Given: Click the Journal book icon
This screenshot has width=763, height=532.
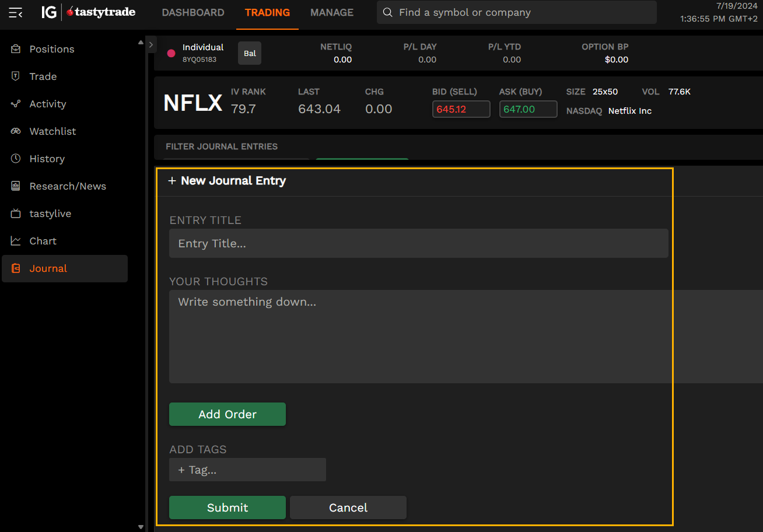Looking at the screenshot, I should pos(16,268).
